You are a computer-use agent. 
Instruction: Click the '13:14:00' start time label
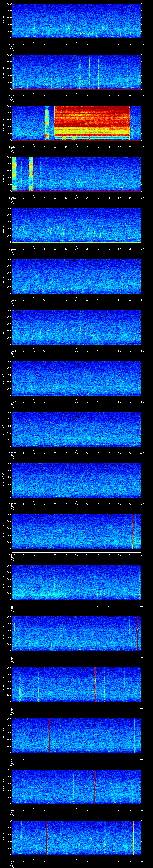click(x=12, y=708)
